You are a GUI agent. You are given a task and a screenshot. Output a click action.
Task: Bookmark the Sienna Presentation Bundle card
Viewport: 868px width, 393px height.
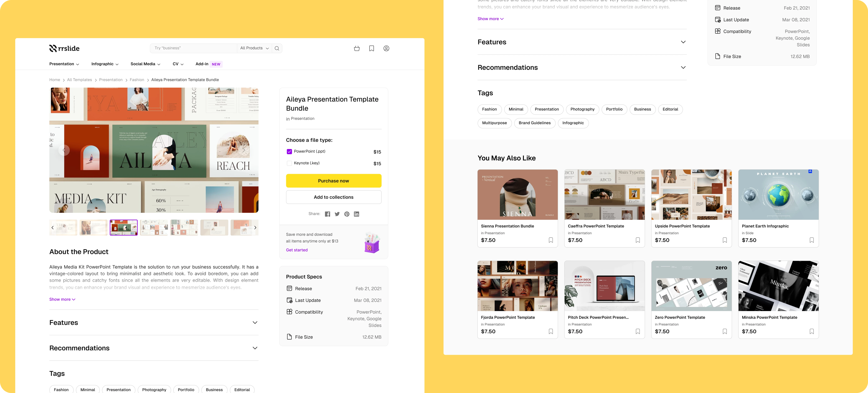click(551, 240)
